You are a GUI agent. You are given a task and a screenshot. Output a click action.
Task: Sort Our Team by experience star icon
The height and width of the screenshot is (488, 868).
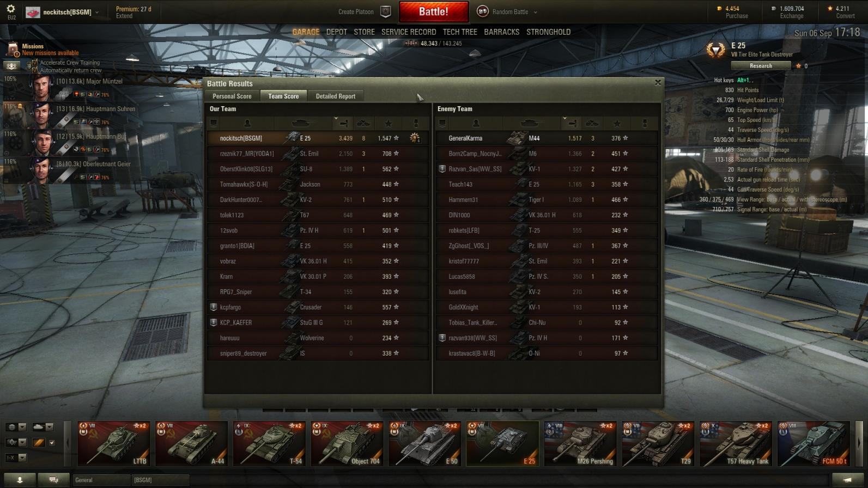click(388, 124)
